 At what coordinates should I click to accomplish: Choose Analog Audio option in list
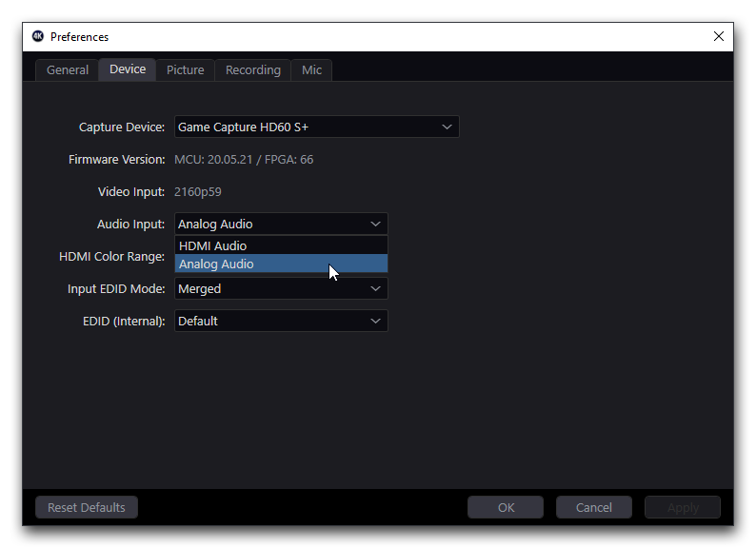pos(281,264)
